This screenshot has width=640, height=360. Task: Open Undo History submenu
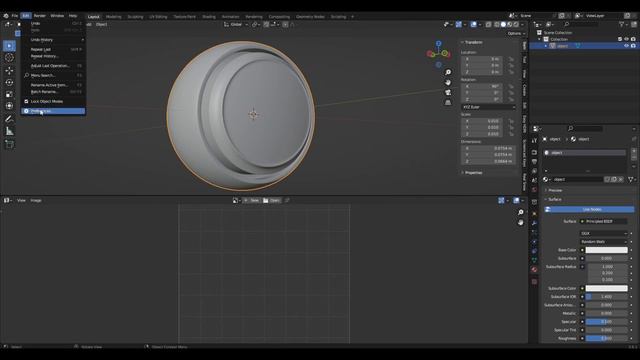coord(53,40)
